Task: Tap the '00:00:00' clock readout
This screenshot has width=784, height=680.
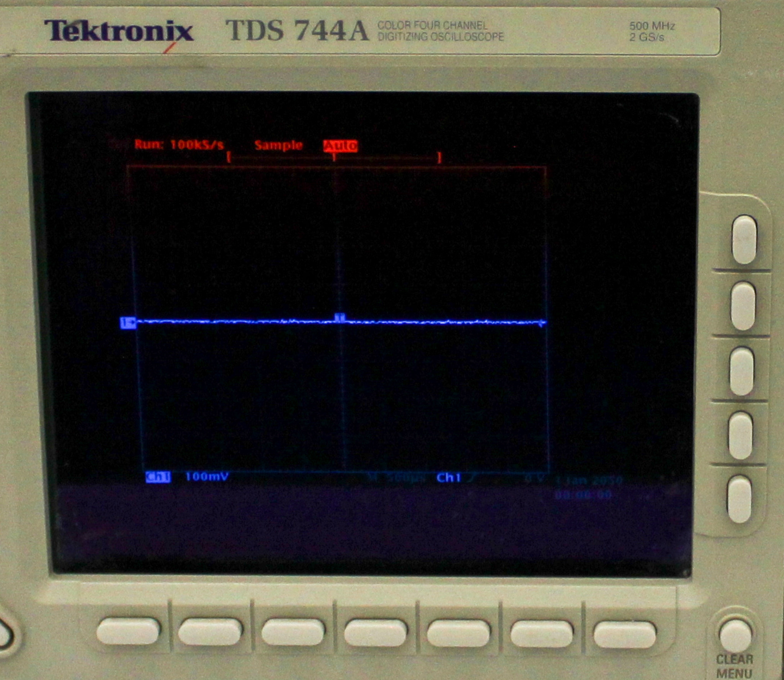Action: coord(583,495)
